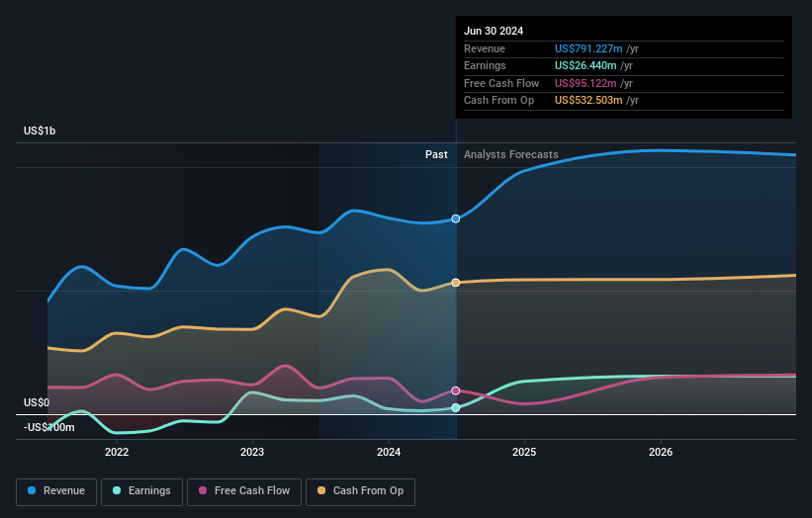812x518 pixels.
Task: Toggle the Cash From Op legend button
Action: (360, 491)
